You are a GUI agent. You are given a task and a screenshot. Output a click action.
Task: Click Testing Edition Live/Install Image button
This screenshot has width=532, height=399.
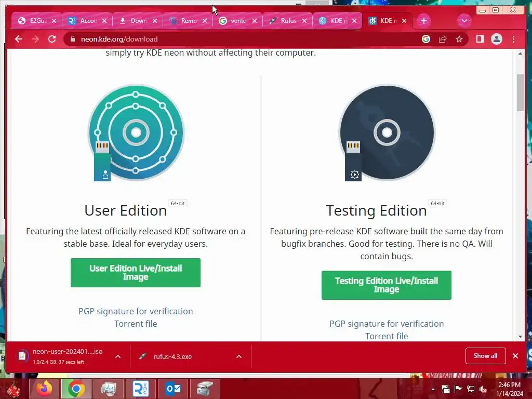(387, 285)
